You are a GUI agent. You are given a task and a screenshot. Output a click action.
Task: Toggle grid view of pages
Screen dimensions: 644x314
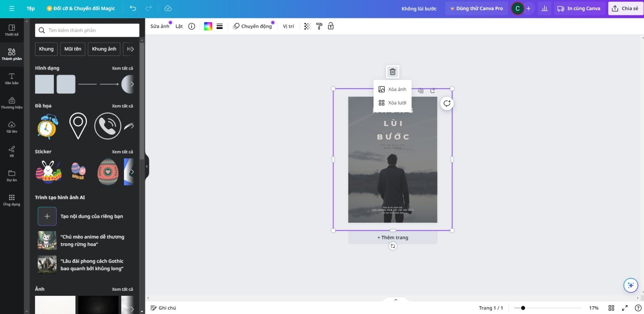click(x=611, y=308)
